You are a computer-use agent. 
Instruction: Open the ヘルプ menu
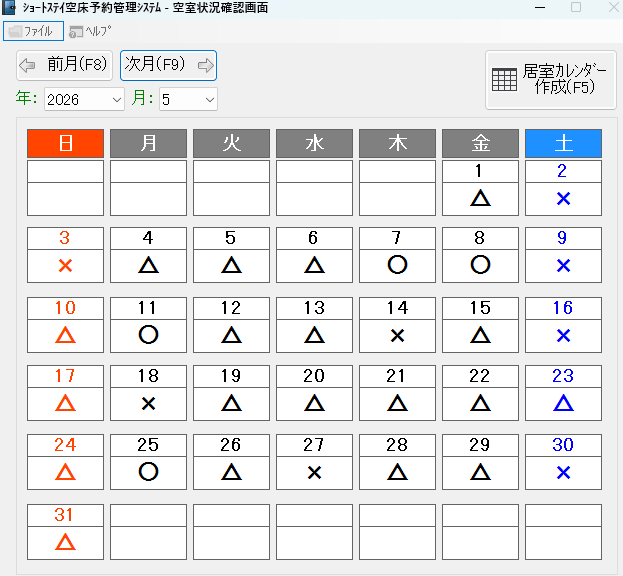pos(90,31)
